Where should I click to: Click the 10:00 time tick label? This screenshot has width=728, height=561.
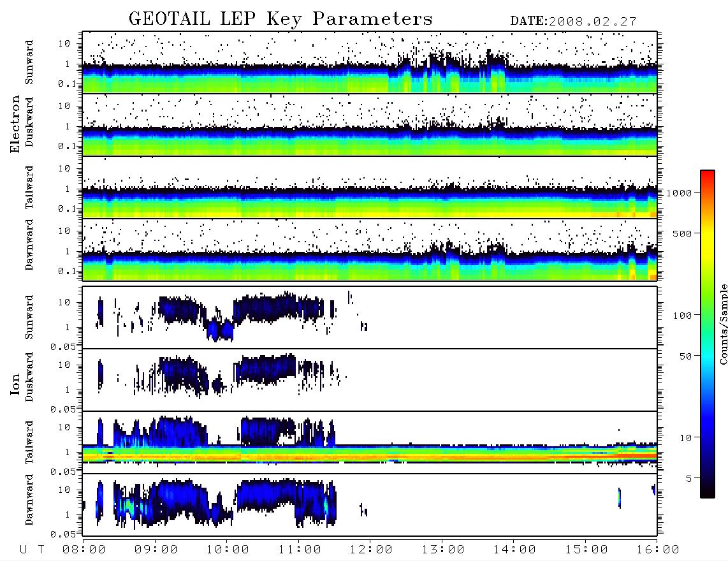coord(228,550)
